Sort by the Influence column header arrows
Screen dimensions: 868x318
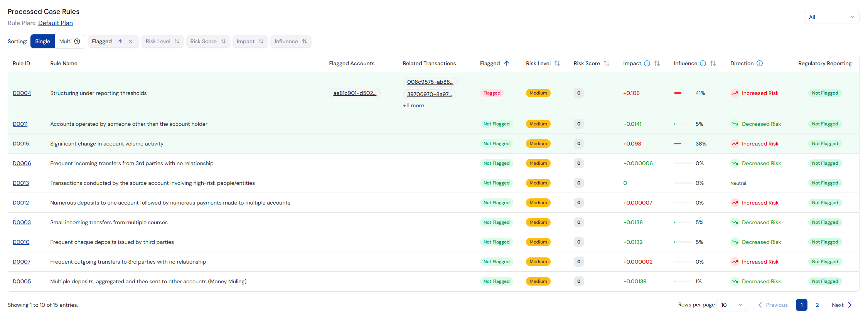(x=713, y=63)
